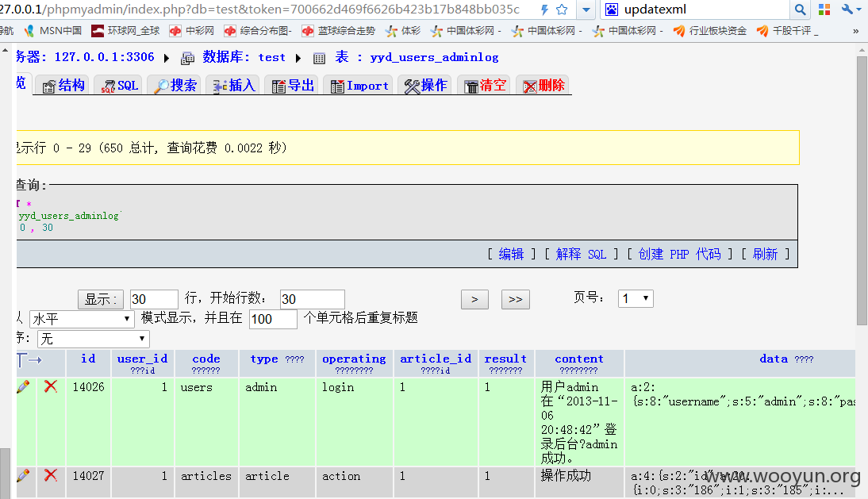Sort by the data column header
Viewport: 868px width, 499px height.
[774, 359]
